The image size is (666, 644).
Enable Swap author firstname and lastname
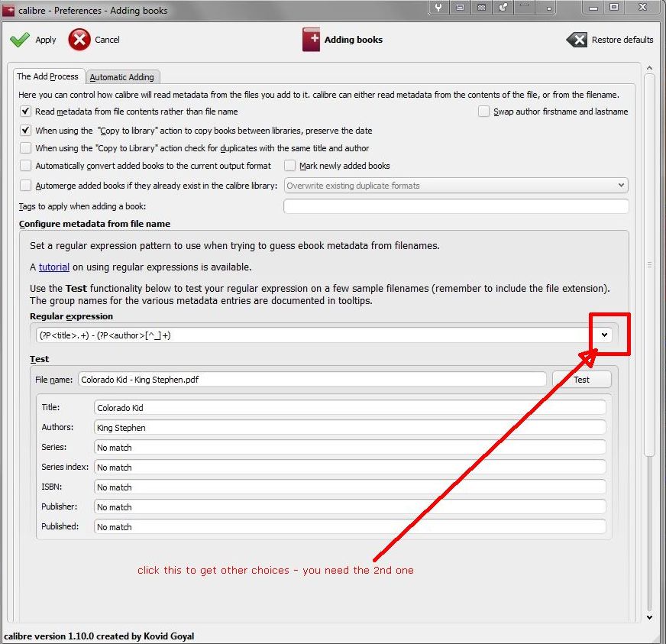pos(483,112)
